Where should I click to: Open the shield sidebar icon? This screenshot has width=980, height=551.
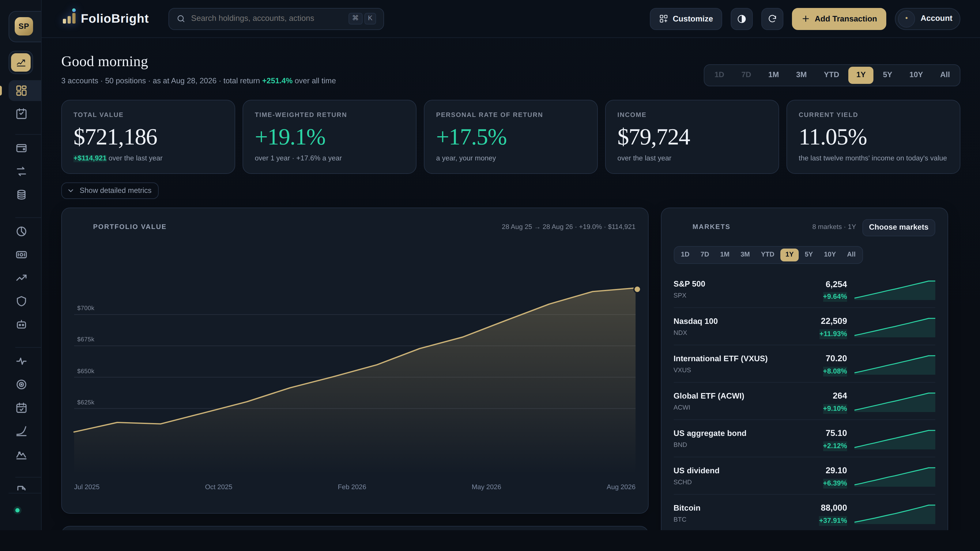click(x=21, y=301)
